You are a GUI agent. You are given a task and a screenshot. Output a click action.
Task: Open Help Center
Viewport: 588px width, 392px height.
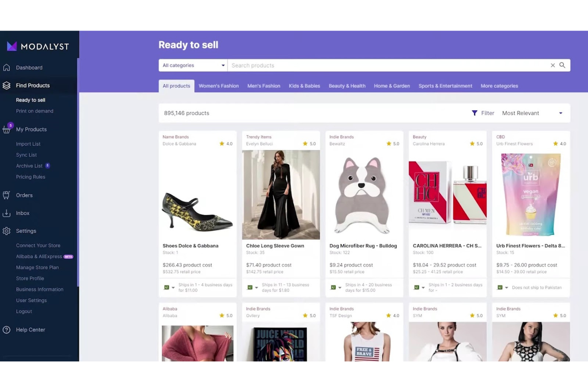click(x=31, y=330)
